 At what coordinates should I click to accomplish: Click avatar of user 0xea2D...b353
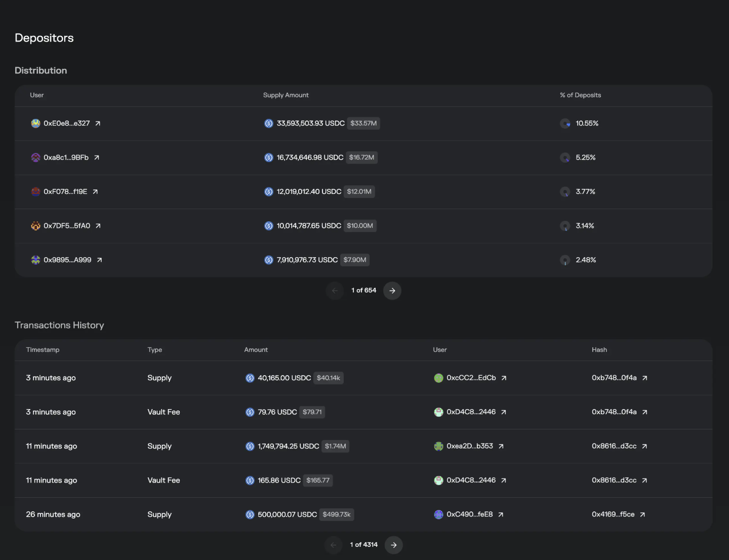click(439, 446)
